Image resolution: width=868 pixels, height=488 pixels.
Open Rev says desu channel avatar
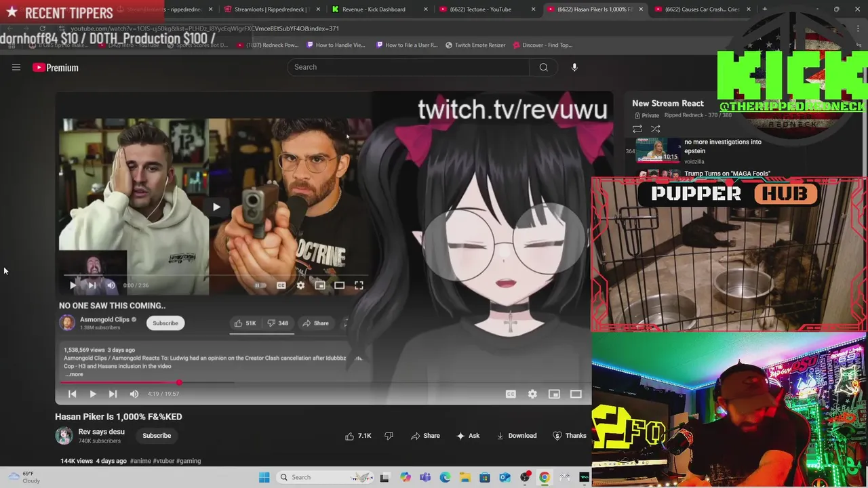64,436
